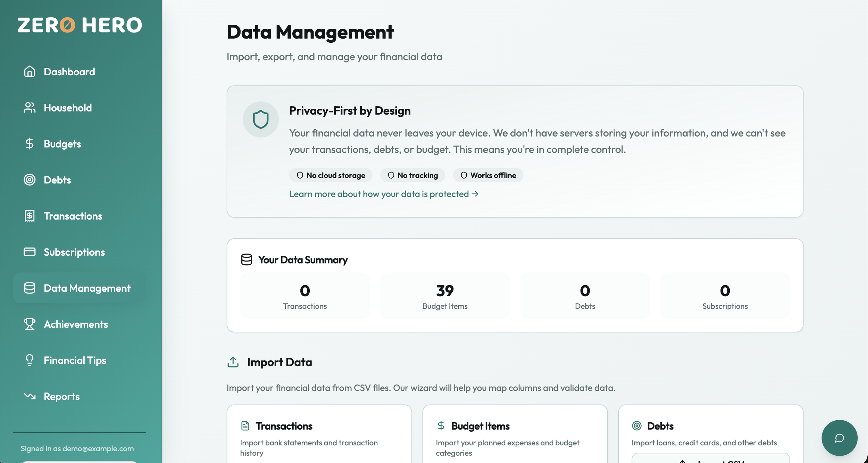Open the chat bubble floating button
Image resolution: width=868 pixels, height=463 pixels.
tap(839, 438)
